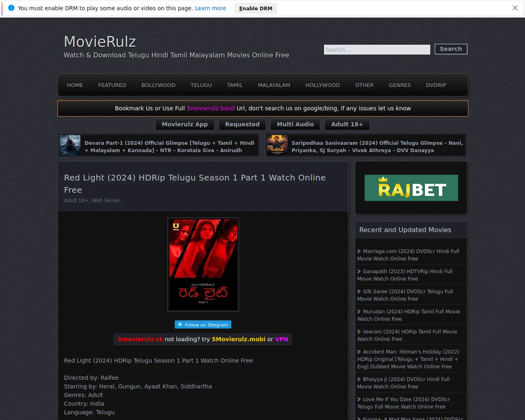Open the Web Series category link
The height and width of the screenshot is (420, 525).
pyautogui.click(x=105, y=201)
